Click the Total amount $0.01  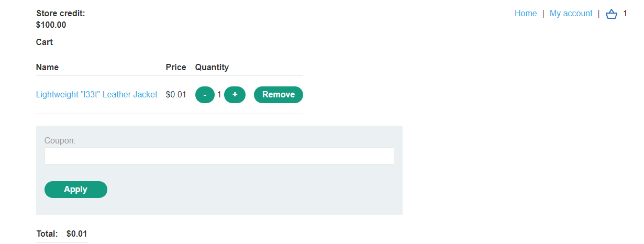(x=77, y=234)
